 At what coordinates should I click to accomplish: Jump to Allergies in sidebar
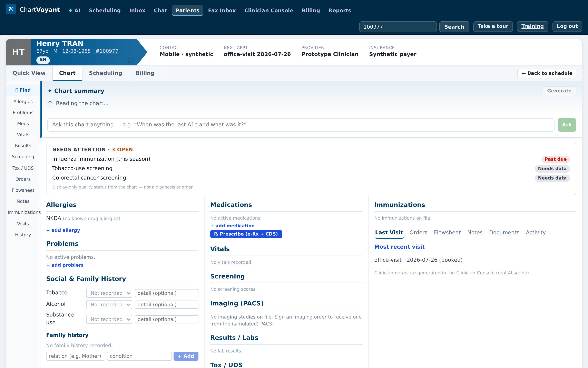point(23,101)
